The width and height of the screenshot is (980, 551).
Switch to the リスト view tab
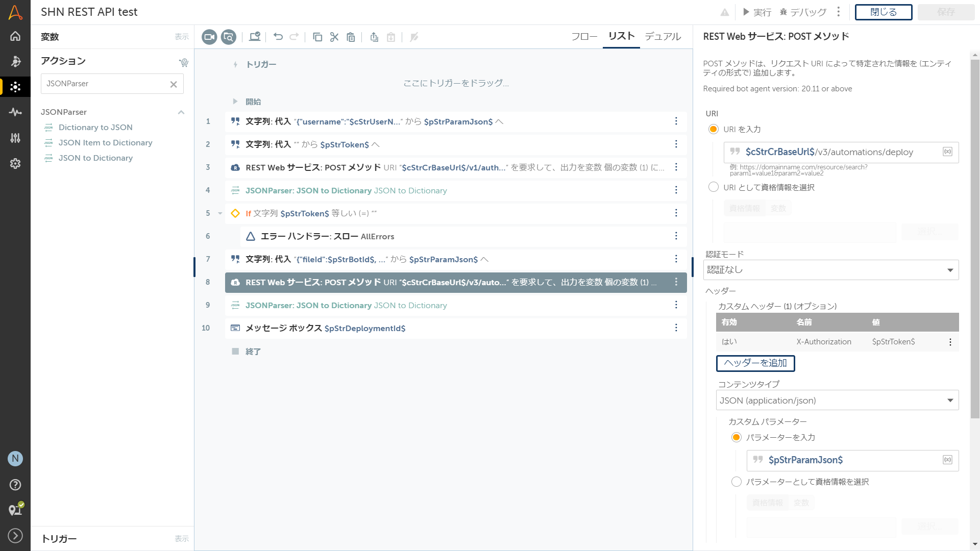(x=621, y=36)
